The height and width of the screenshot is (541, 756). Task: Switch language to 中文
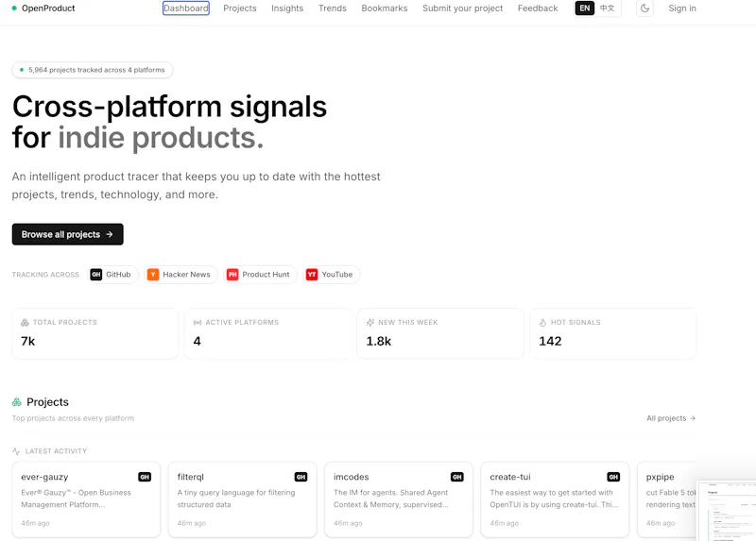pos(607,8)
